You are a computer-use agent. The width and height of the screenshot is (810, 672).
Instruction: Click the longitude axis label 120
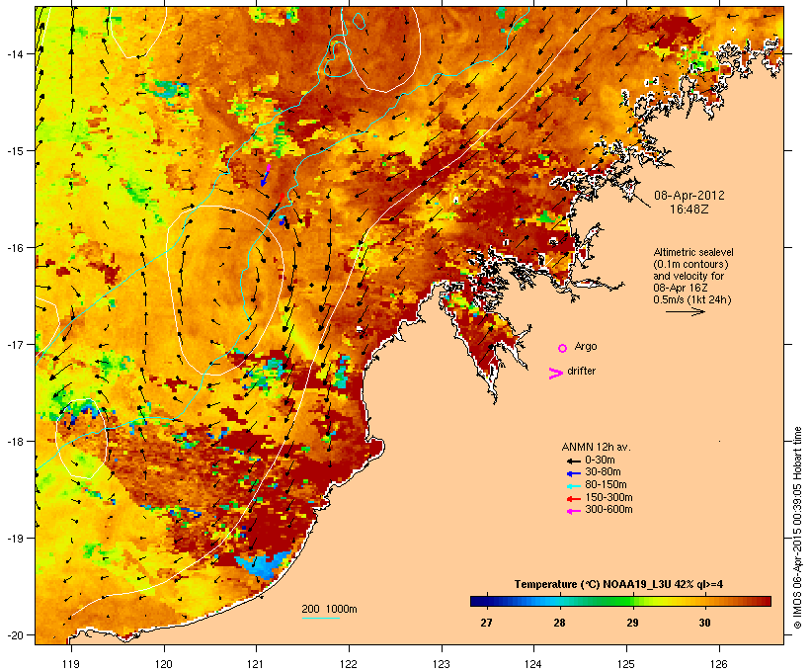tap(164, 664)
